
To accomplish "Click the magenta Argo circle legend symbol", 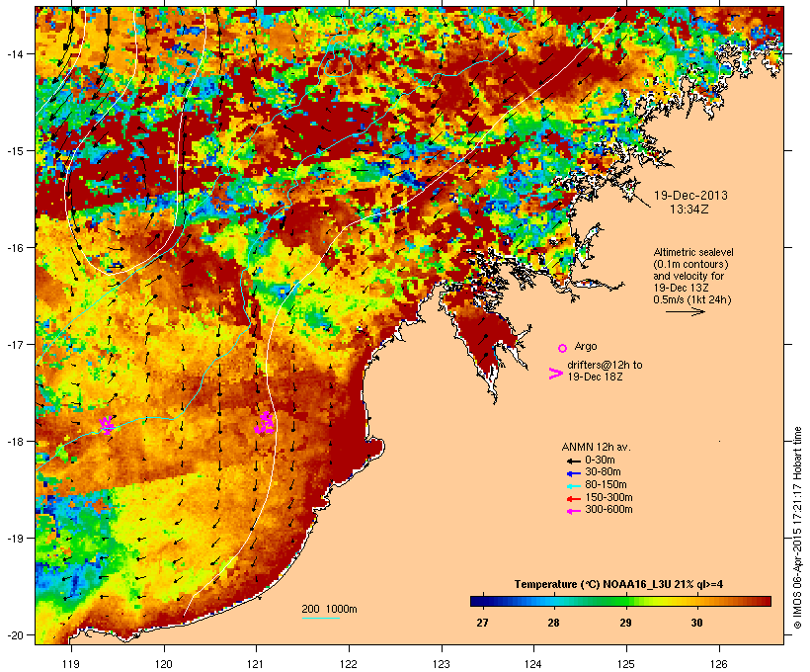I will (563, 349).
